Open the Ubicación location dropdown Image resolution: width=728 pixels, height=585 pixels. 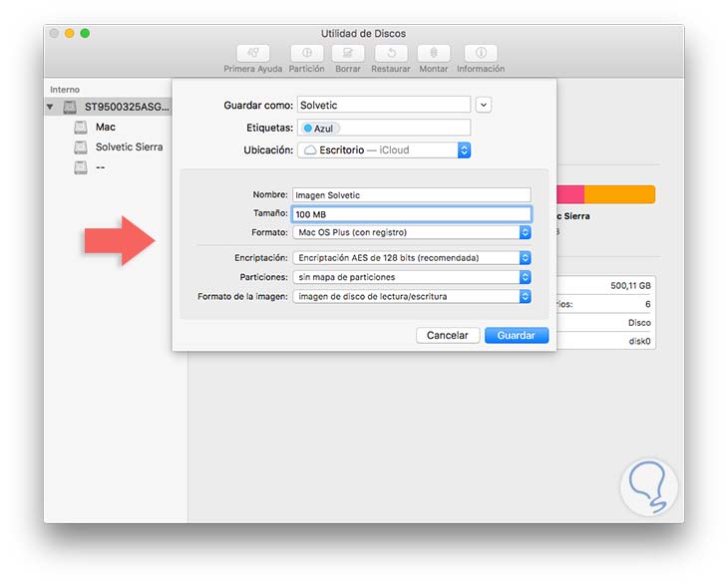tap(384, 149)
